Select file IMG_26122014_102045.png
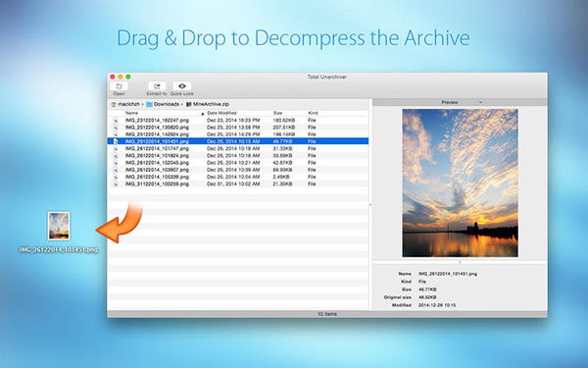The height and width of the screenshot is (368, 588). tap(157, 163)
